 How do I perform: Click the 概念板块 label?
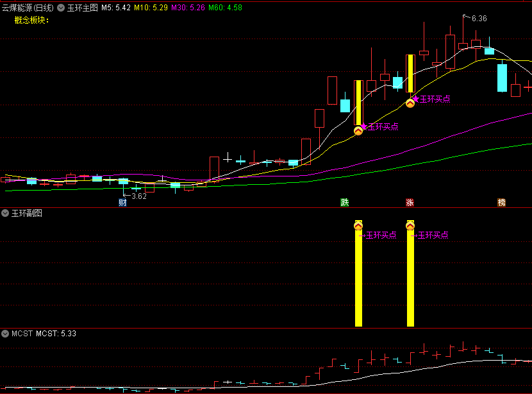tap(31, 21)
